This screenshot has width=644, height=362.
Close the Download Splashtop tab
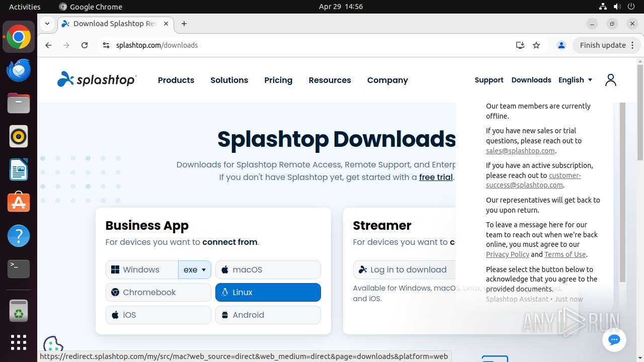[x=166, y=24]
